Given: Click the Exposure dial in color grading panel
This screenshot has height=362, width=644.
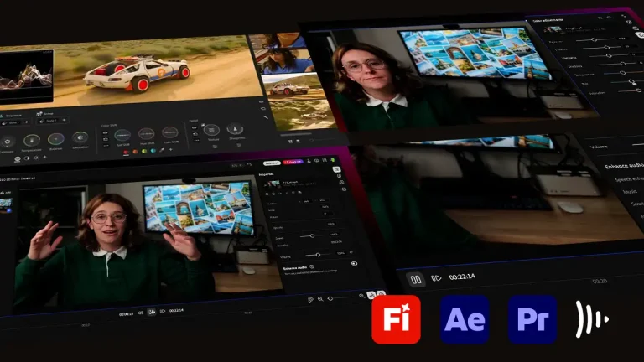Looking at the screenshot, I should [7, 142].
